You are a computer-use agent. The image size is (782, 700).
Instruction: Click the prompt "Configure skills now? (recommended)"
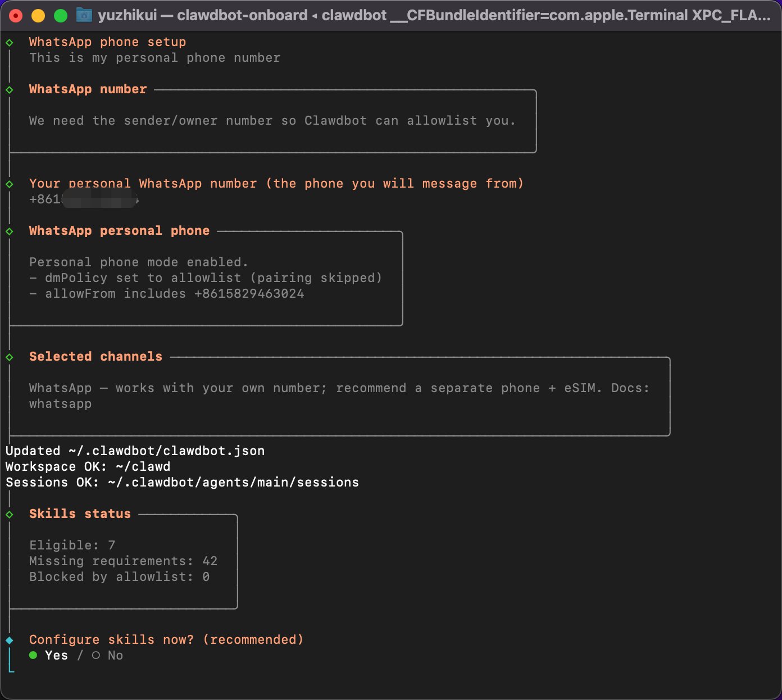pyautogui.click(x=166, y=640)
